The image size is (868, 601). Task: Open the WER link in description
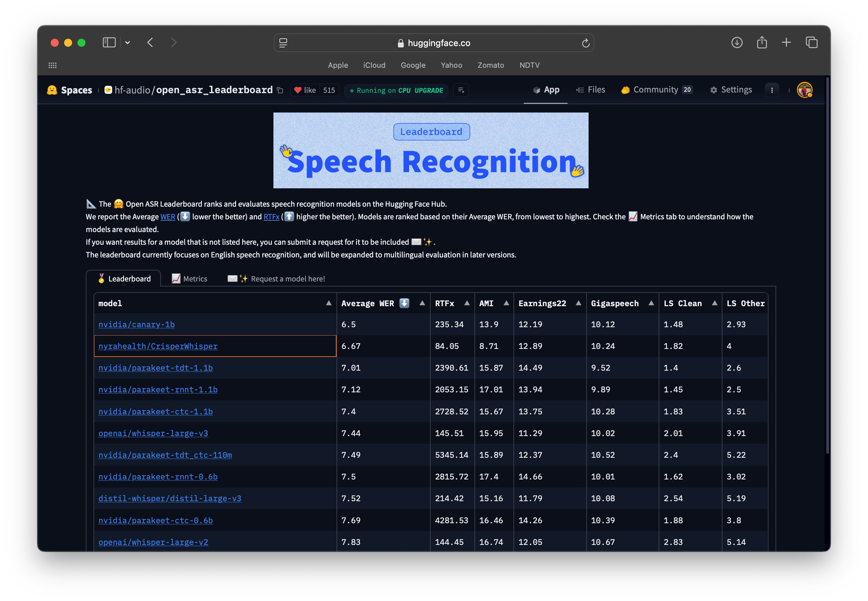(168, 216)
